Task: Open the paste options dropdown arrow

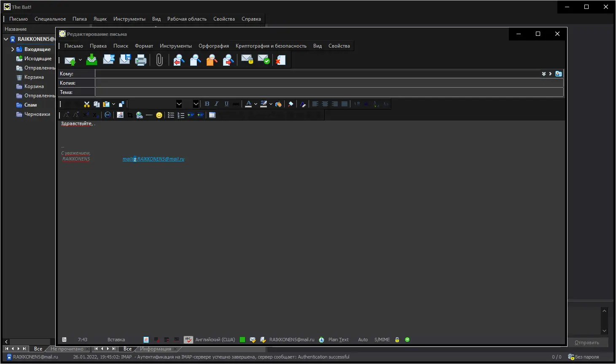Action: pos(113,104)
